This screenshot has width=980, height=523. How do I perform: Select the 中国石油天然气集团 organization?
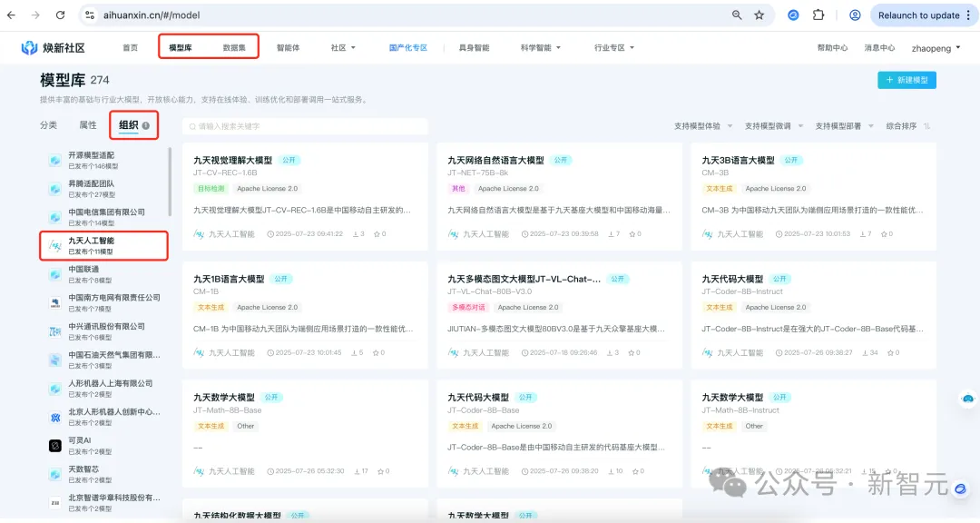(103, 360)
